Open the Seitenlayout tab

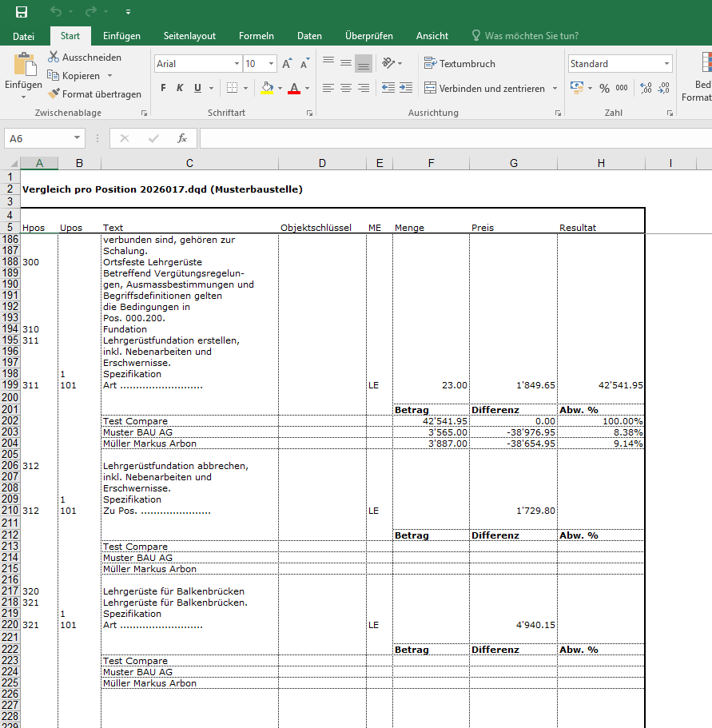coord(189,36)
